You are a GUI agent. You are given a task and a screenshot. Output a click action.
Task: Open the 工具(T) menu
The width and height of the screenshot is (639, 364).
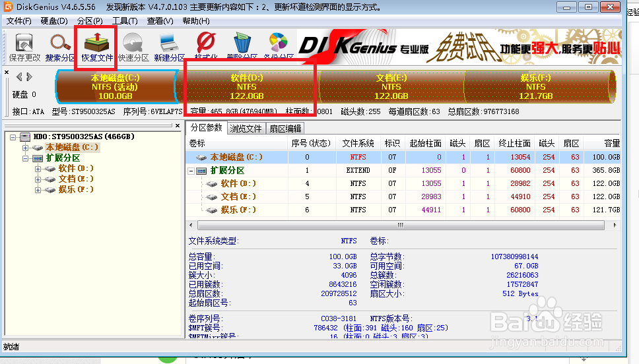(x=125, y=20)
